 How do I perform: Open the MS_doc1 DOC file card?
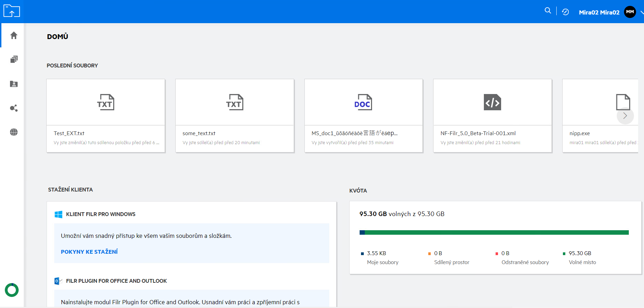363,116
